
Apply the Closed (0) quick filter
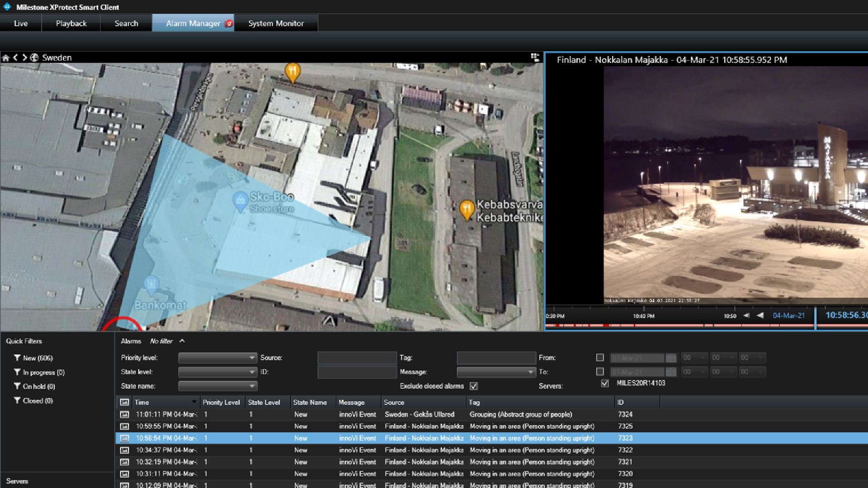click(x=33, y=401)
